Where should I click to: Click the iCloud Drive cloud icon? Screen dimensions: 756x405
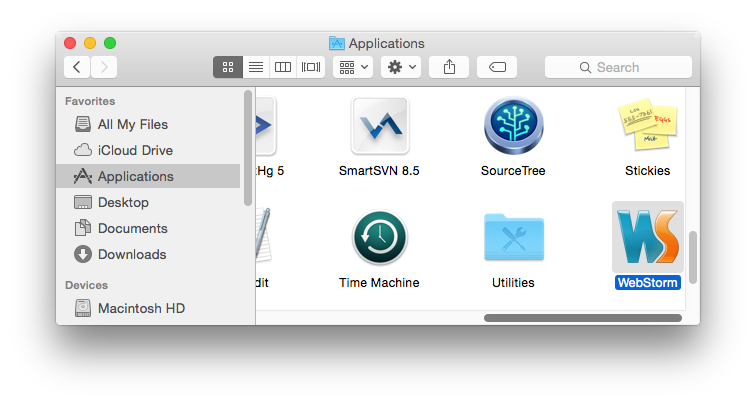(x=83, y=150)
